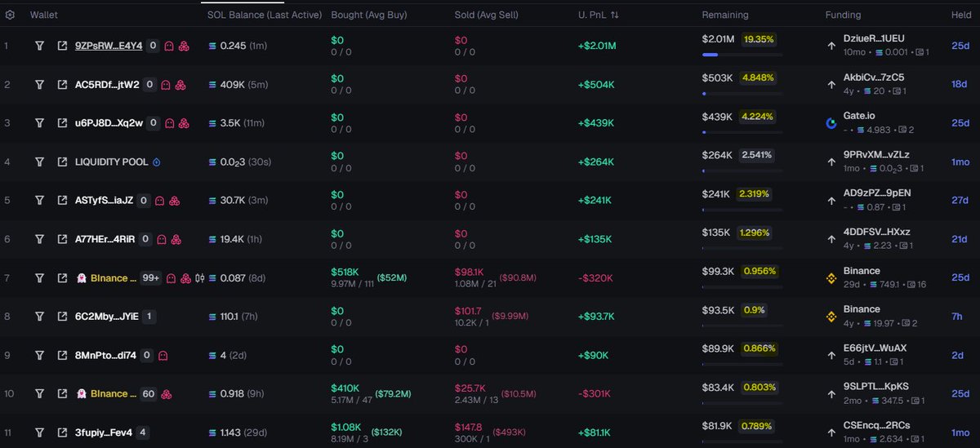Click the ghost icon beside 8MnPto...di74
The image size is (980, 448).
(163, 355)
